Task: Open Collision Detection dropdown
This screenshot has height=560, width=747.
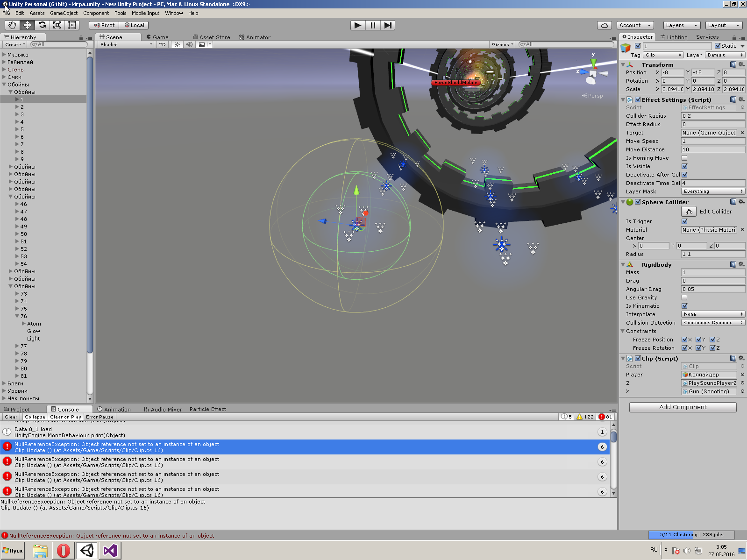Action: [713, 323]
